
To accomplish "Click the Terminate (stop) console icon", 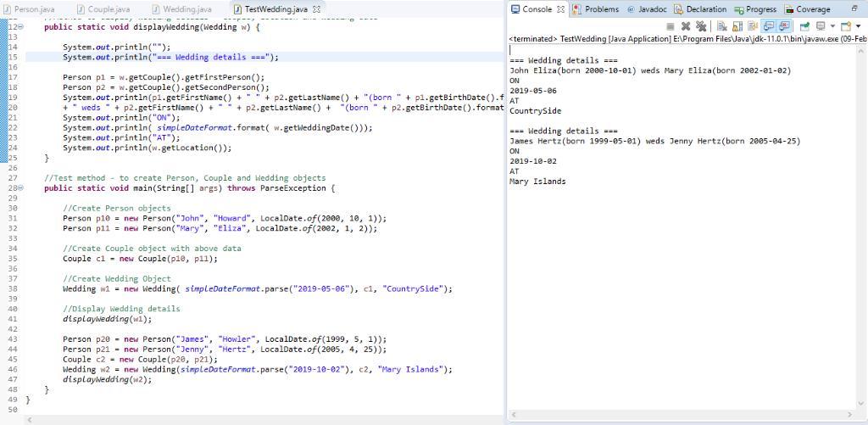I will pyautogui.click(x=670, y=26).
